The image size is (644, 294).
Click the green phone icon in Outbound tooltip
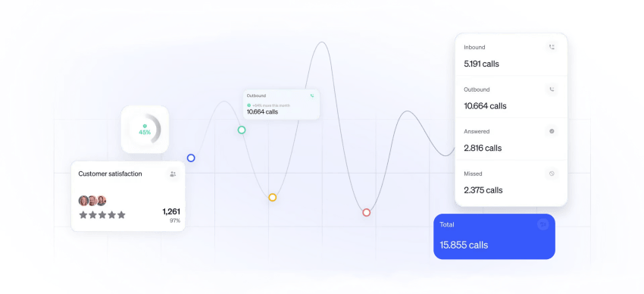[x=311, y=95]
